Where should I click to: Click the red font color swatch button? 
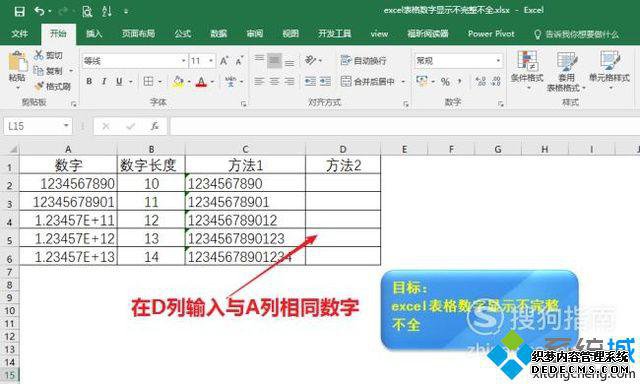pyautogui.click(x=201, y=82)
